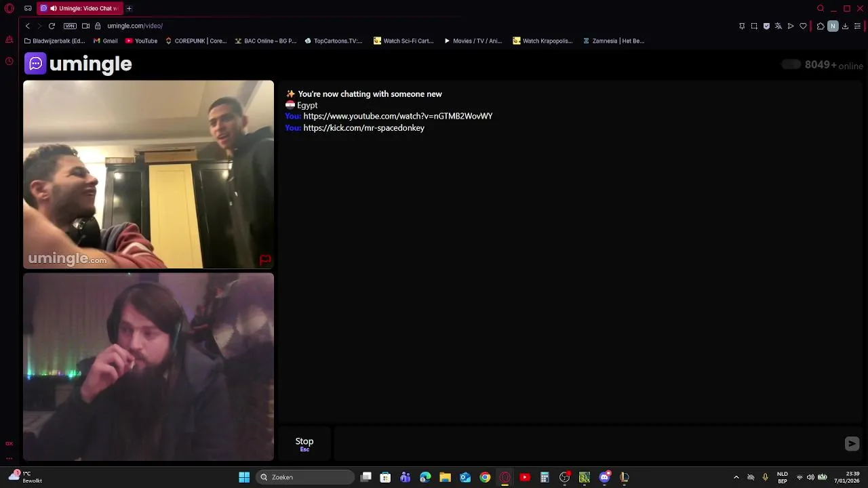Open the Watch Sci-Fi Cart bookmark
Image resolution: width=868 pixels, height=488 pixels.
click(x=403, y=41)
